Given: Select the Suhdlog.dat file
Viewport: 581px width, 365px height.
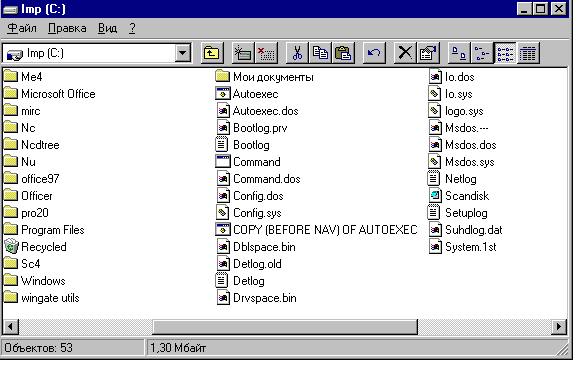Looking at the screenshot, I should pyautogui.click(x=466, y=230).
